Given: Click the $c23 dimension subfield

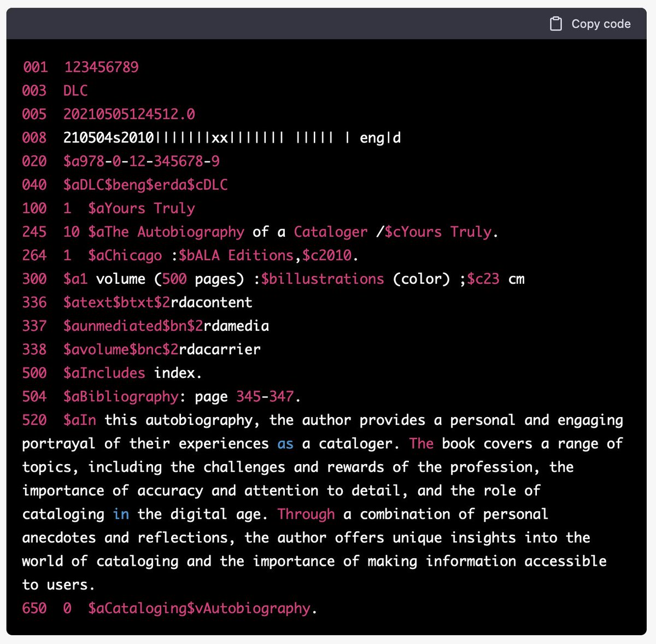Looking at the screenshot, I should [x=483, y=279].
